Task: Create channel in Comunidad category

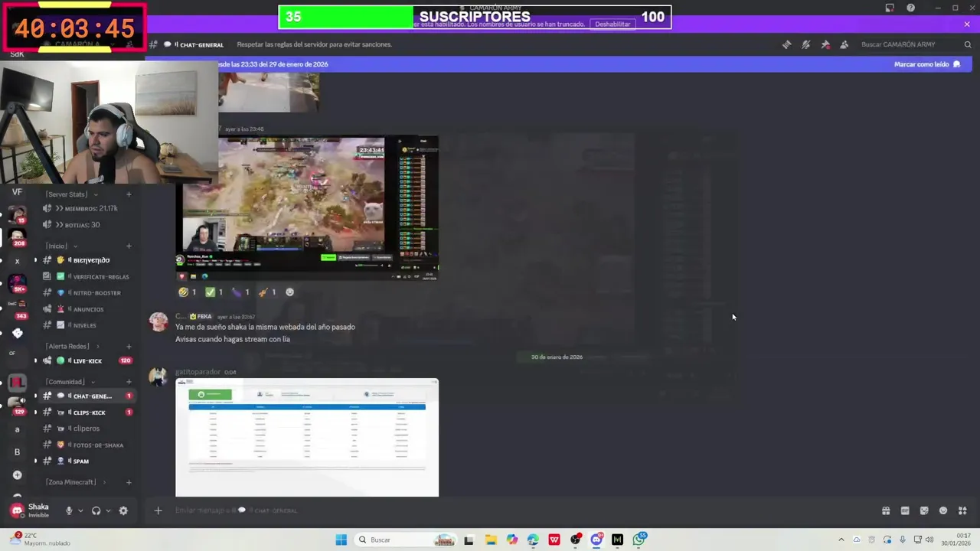Action: (x=129, y=381)
